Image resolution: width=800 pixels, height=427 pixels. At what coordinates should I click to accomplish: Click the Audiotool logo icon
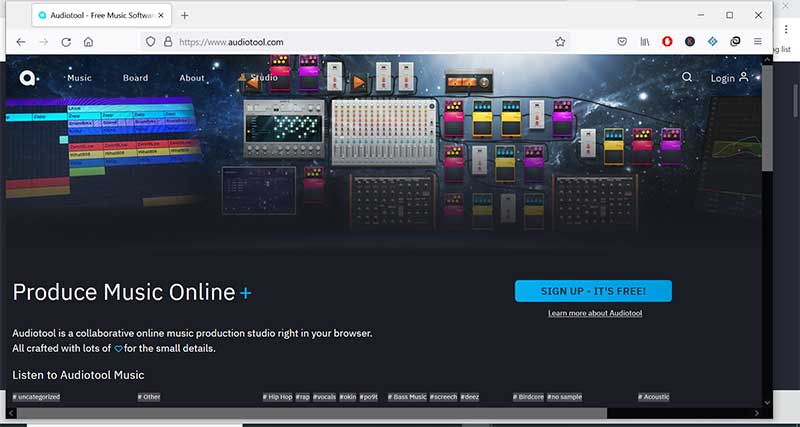click(x=28, y=78)
